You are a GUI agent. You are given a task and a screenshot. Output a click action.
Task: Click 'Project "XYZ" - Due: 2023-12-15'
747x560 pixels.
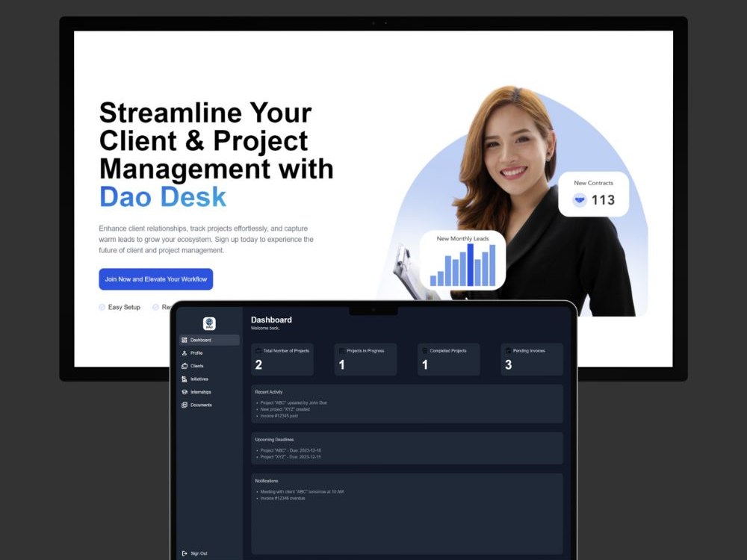click(x=291, y=457)
